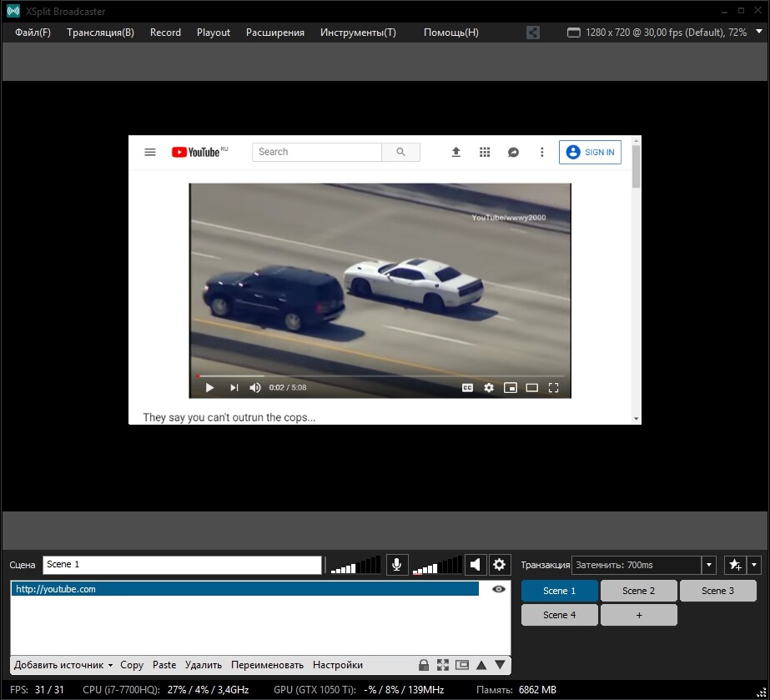
Task: Click the YouTube upload arrow icon
Action: pos(456,153)
